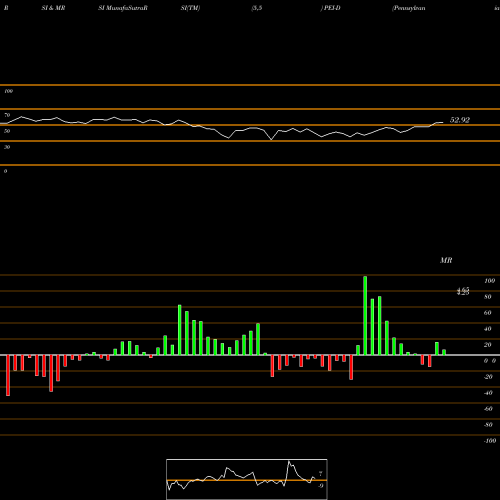This screenshot has height=500, width=500.
Task: Click the -20 label on MR axis
Action: pos(488,377)
